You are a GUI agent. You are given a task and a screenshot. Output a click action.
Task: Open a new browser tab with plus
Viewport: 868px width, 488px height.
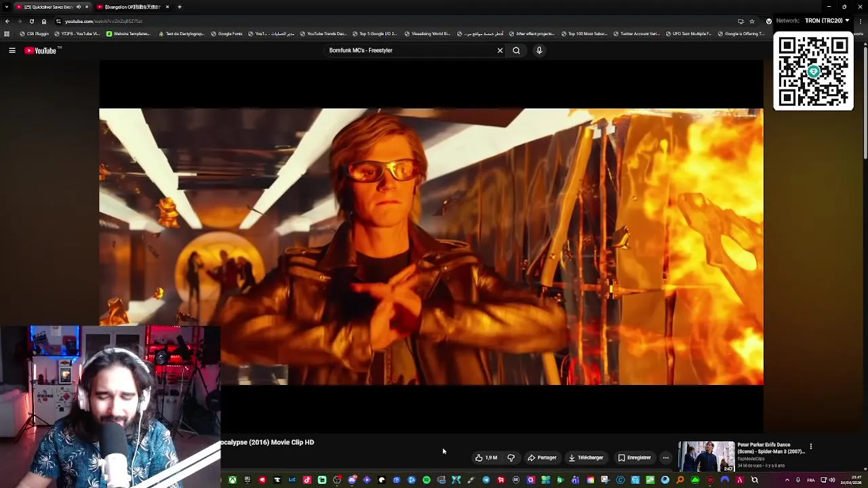pos(180,7)
